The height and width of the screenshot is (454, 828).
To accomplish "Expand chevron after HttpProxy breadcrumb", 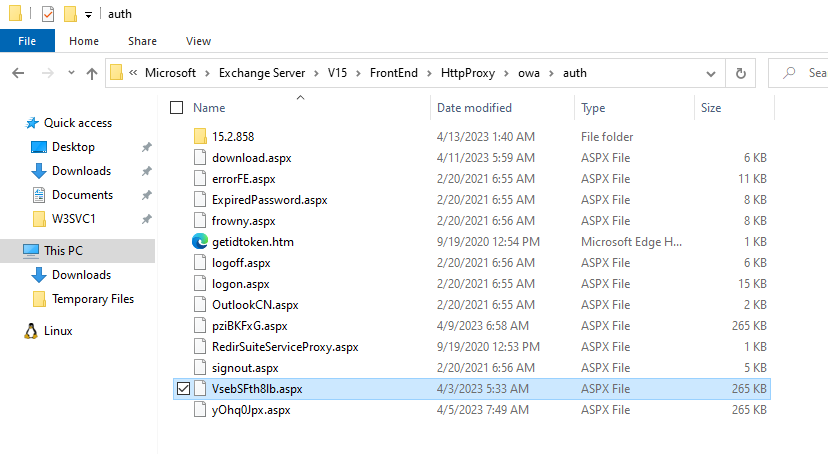I will [x=506, y=73].
